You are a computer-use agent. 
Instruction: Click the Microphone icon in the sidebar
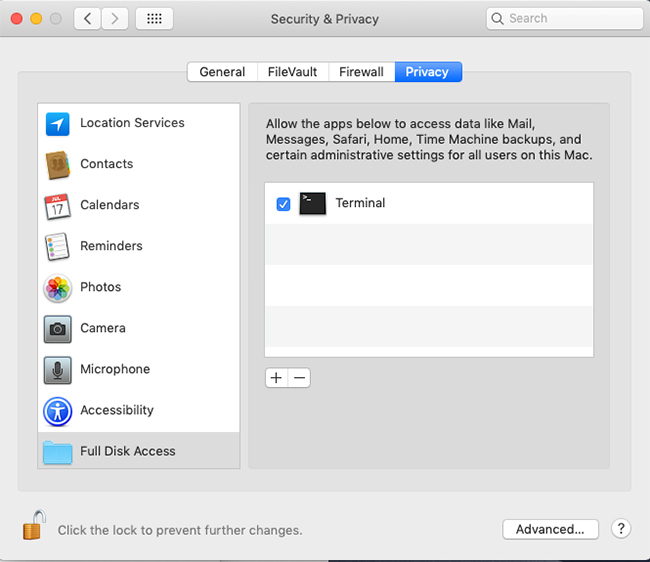point(58,370)
